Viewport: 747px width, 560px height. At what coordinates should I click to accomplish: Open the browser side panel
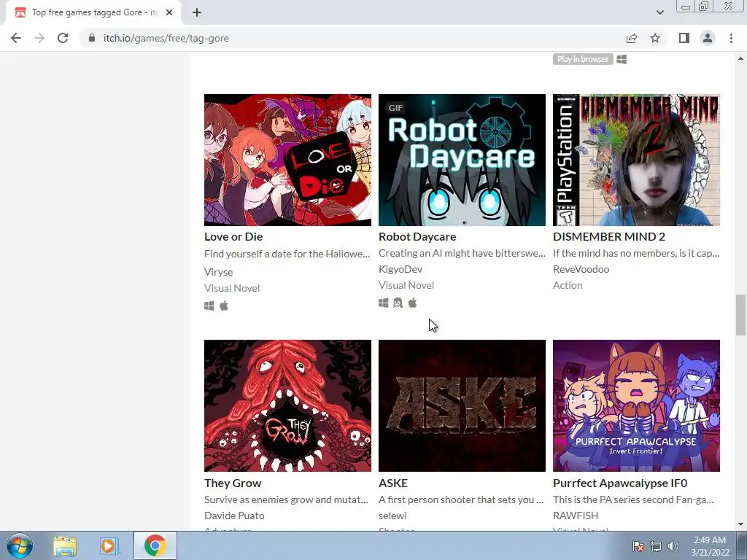click(684, 38)
